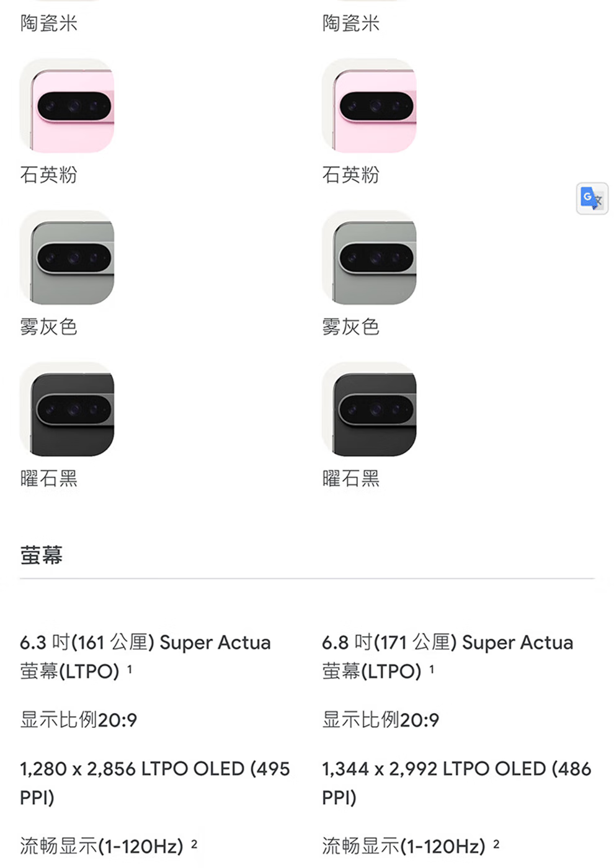This screenshot has width=614, height=868.
Task: Click left 曜石黑 text label
Action: pos(49,479)
